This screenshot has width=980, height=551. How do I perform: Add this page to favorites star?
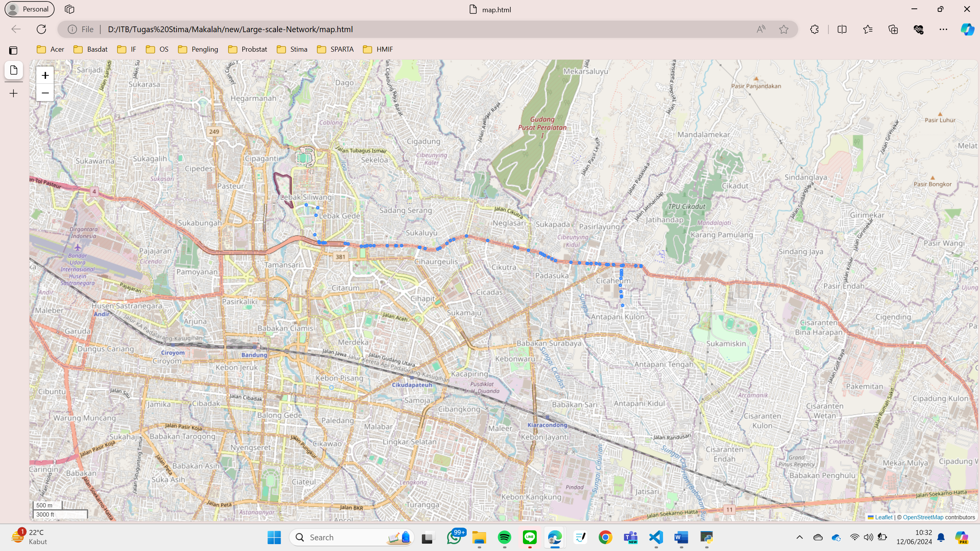784,29
